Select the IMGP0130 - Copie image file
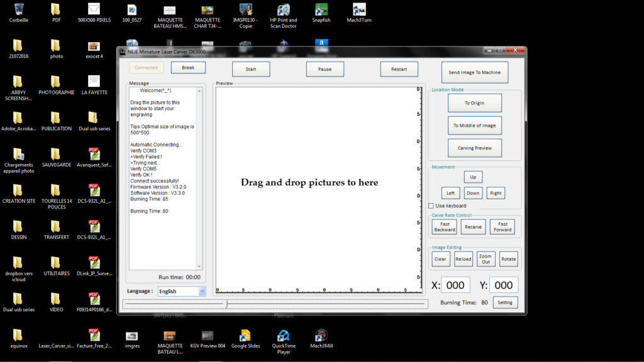Viewport: 644px width, 362px height. (x=246, y=16)
